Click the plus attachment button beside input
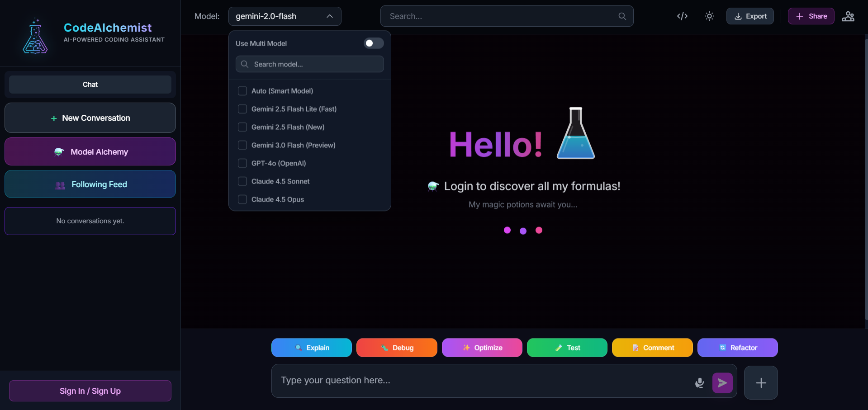The image size is (868, 410). point(761,383)
